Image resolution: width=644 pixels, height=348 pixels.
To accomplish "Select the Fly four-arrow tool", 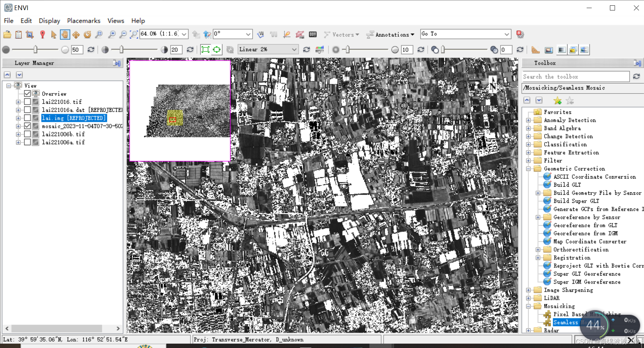I will click(x=76, y=34).
